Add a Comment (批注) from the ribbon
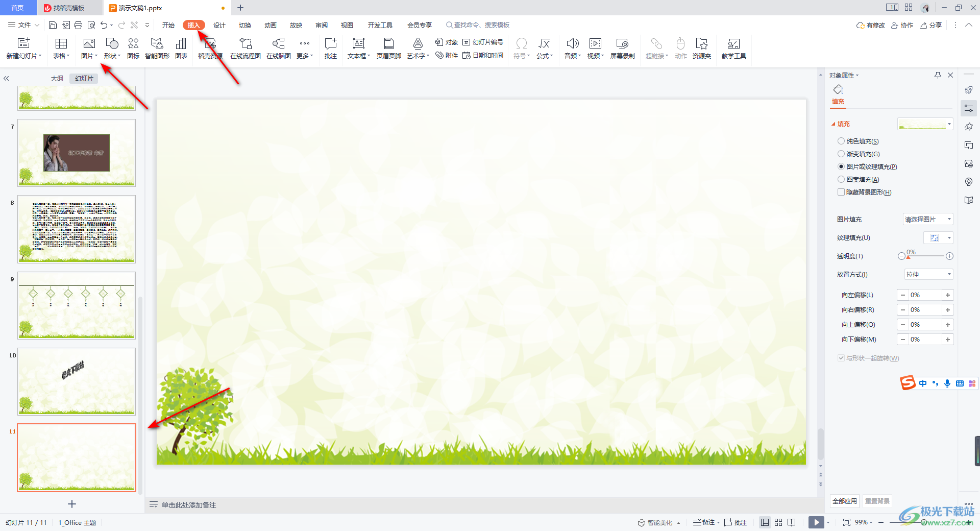Screen dimensions: 980x531 click(331, 49)
